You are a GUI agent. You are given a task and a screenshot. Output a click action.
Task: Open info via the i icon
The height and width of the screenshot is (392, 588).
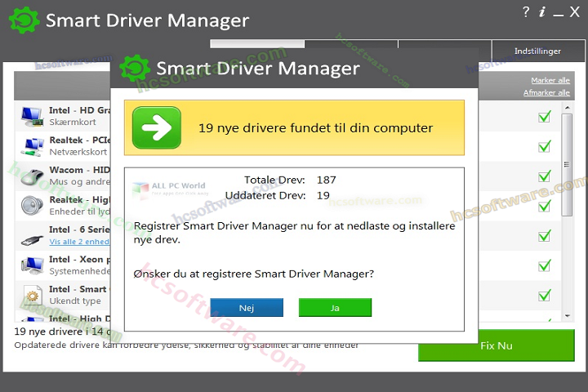[542, 11]
